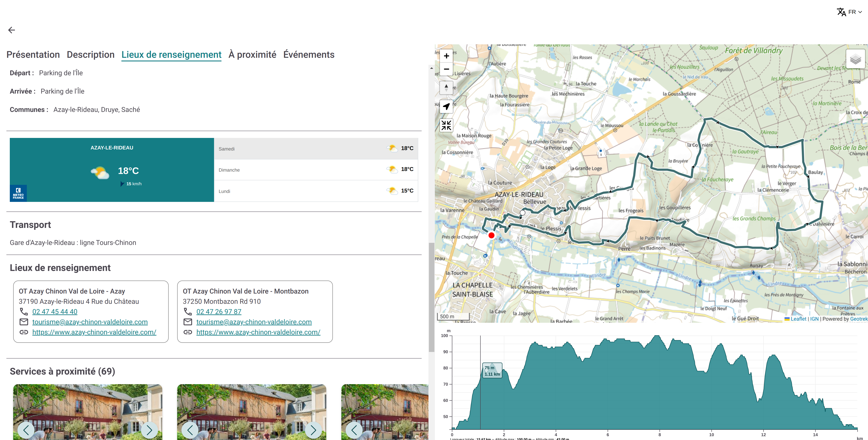868x440 pixels.
Task: Go back using the back arrow
Action: [x=11, y=30]
